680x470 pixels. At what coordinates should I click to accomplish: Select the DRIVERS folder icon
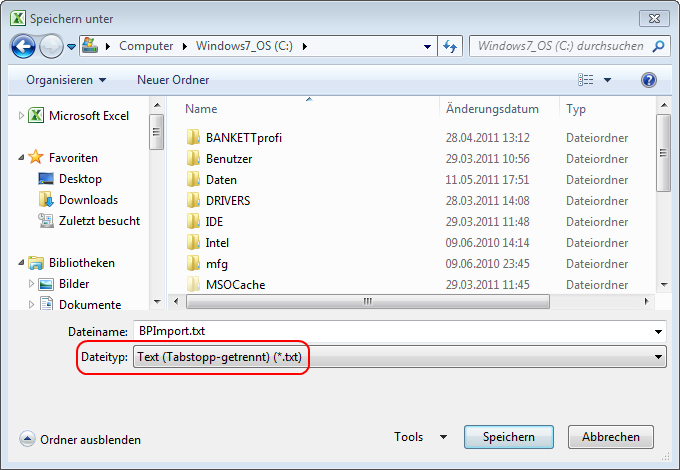pos(193,200)
